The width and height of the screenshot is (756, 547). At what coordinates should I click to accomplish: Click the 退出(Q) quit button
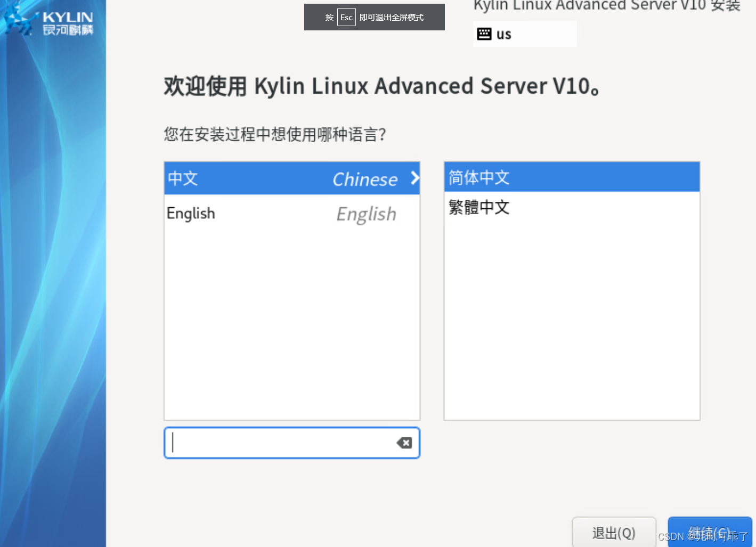point(614,532)
